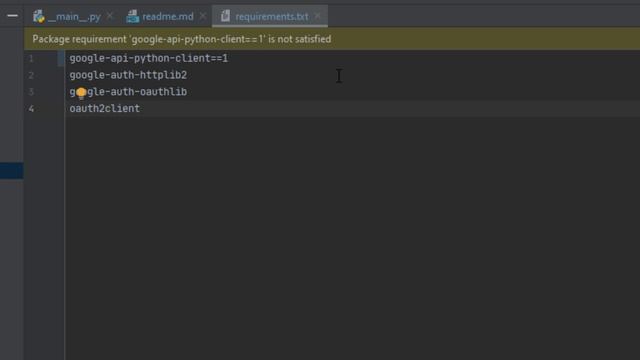The width and height of the screenshot is (640, 360).
Task: Open the yellow lightbulb quick-fix on line 3
Action: [81, 93]
